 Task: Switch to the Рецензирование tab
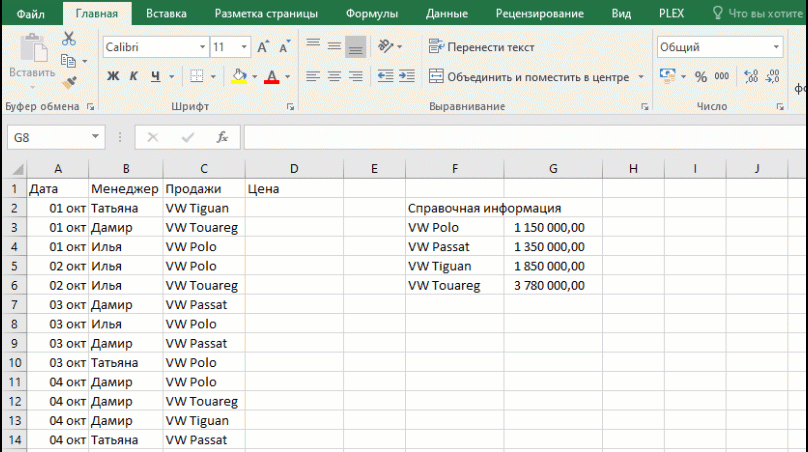point(540,13)
